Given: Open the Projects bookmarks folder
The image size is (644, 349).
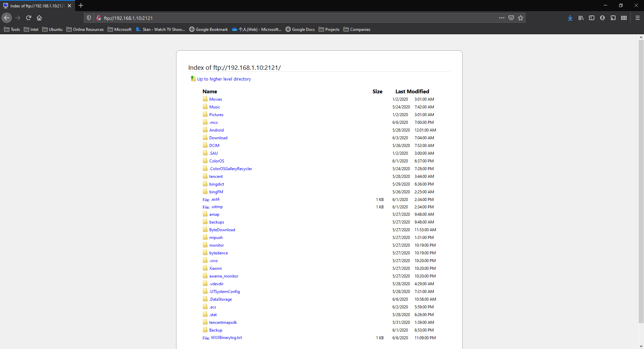Looking at the screenshot, I should coord(329,30).
